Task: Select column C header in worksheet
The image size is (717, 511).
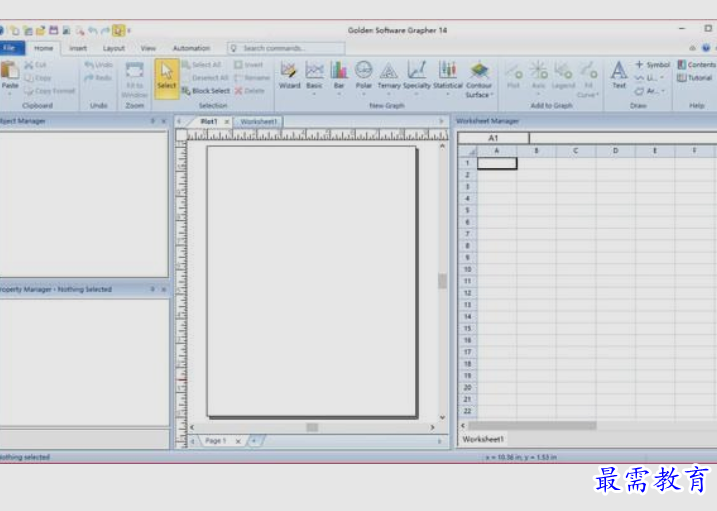Action: [x=576, y=150]
